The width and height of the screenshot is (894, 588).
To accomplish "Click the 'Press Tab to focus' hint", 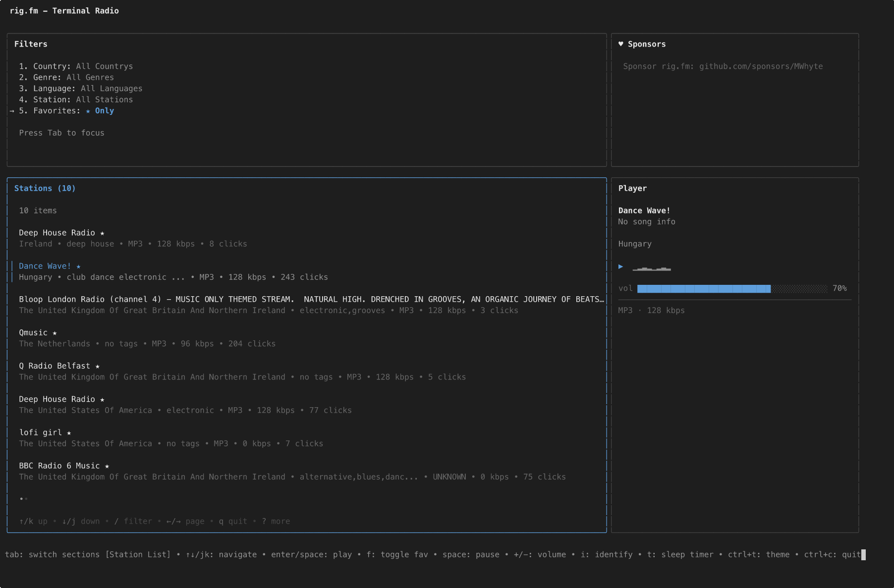I will tap(61, 133).
